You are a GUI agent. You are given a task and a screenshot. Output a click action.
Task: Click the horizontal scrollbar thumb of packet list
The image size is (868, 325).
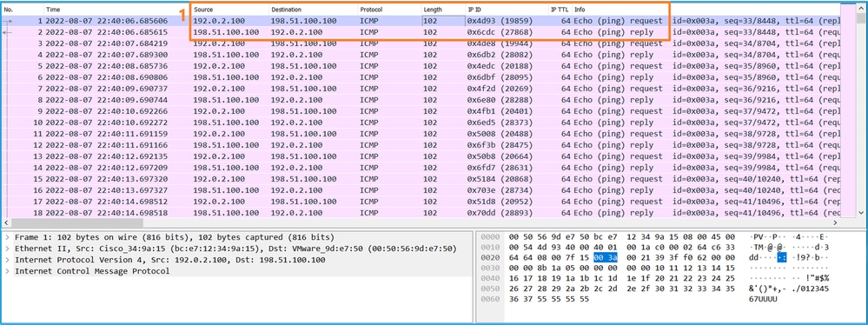pos(76,222)
